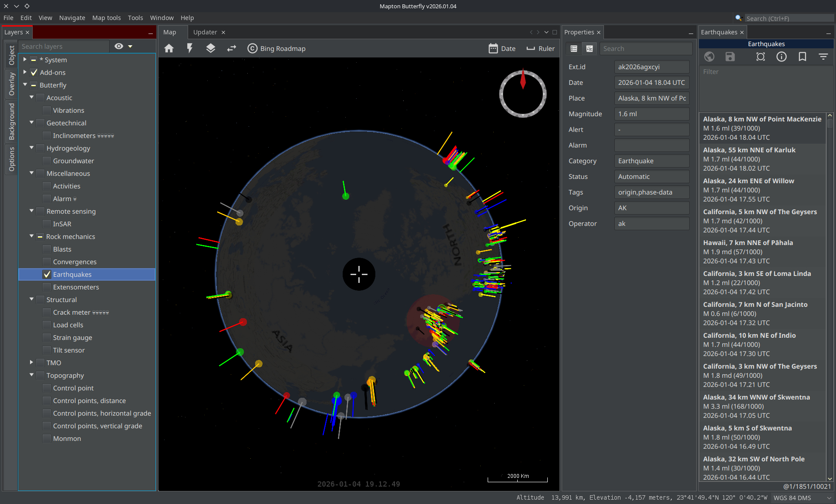This screenshot has width=836, height=504.
Task: Click the globe icon in Earthquakes panel
Action: point(709,57)
